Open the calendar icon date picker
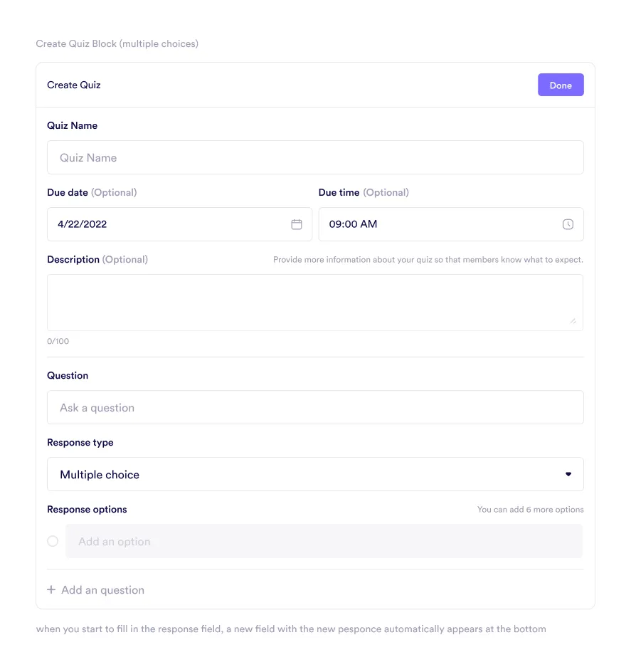Viewport: 631px width, 672px height. pos(297,224)
